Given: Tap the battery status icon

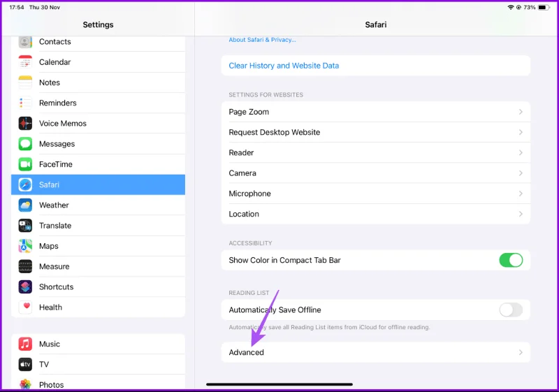Looking at the screenshot, I should click(x=544, y=7).
